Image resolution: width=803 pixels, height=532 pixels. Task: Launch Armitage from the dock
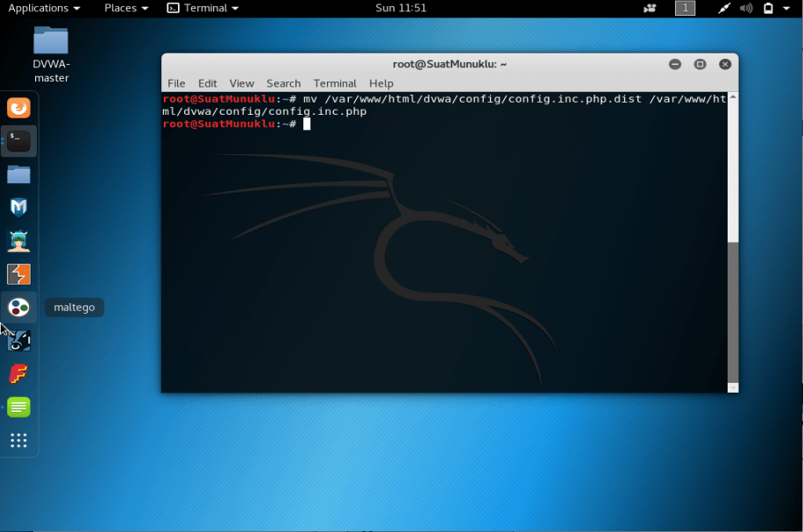18,241
